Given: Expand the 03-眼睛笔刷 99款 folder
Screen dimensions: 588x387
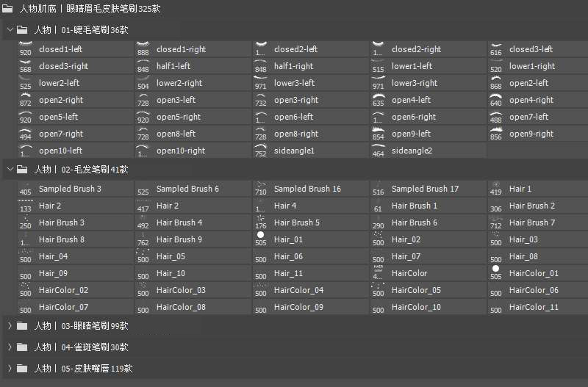Looking at the screenshot, I should point(10,326).
